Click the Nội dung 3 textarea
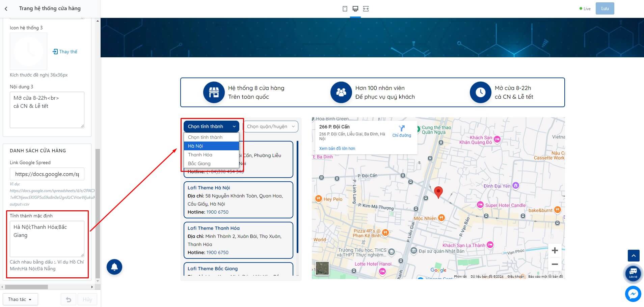Viewport: 644px width, 307px height. click(47, 110)
